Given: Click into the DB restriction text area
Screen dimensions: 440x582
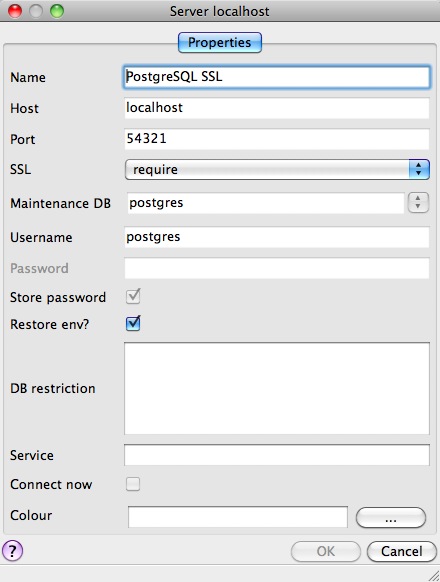Looking at the screenshot, I should click(277, 388).
